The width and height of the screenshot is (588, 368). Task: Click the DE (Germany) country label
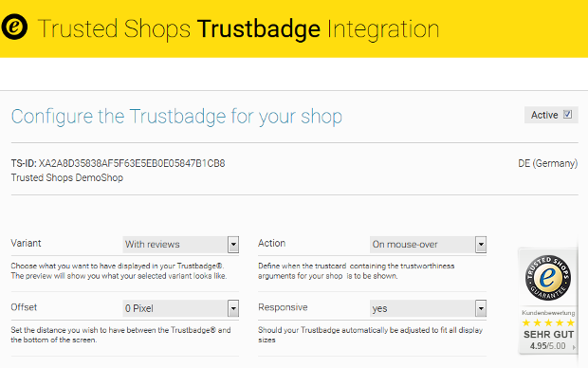click(x=548, y=163)
